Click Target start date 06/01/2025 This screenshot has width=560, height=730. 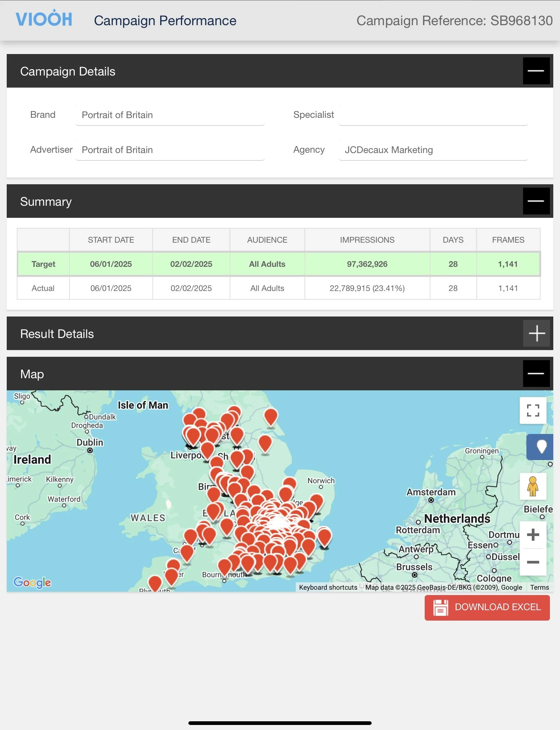[x=111, y=264]
